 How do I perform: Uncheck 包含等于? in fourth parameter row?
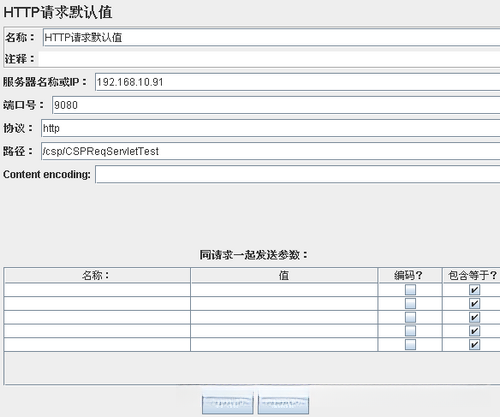(x=474, y=331)
